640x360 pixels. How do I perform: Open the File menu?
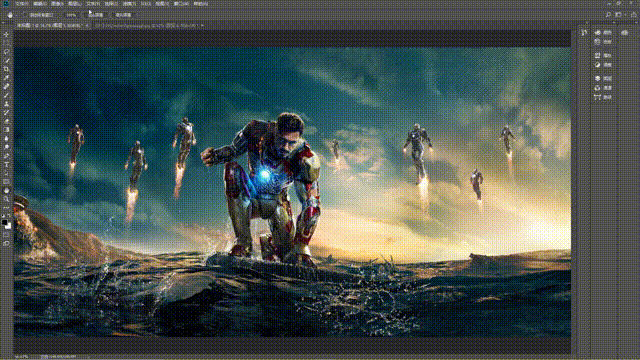[22, 4]
